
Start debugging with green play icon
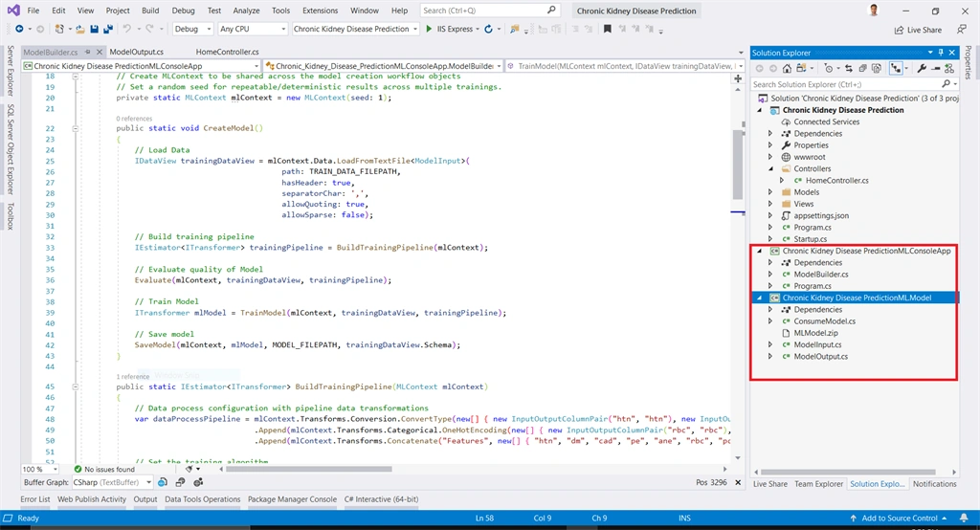pyautogui.click(x=429, y=29)
